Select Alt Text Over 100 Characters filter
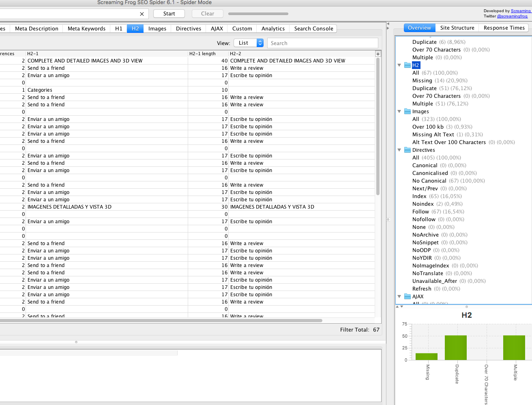The image size is (532, 405). (x=463, y=142)
